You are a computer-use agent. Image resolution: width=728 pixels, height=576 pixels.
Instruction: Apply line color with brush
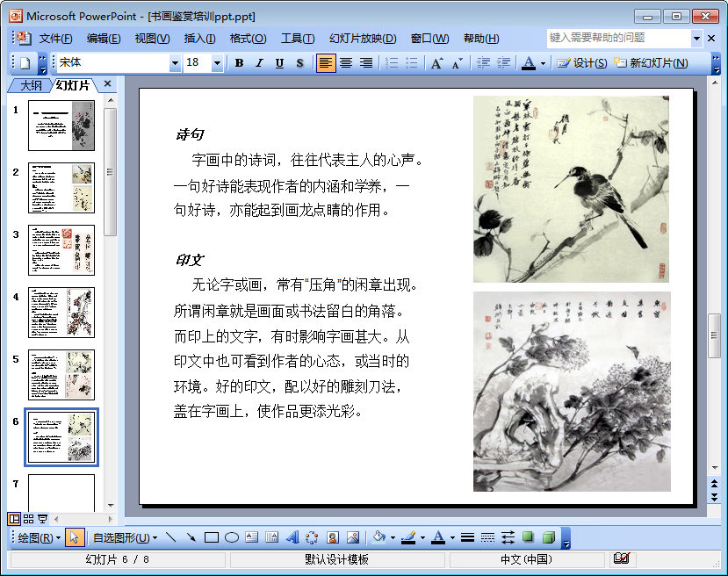[x=408, y=537]
